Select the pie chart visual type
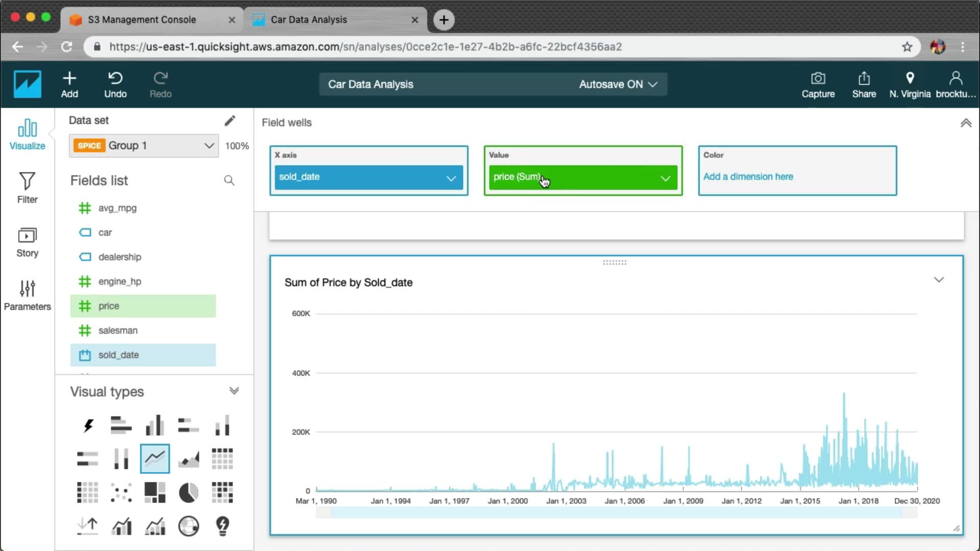The image size is (980, 551). pyautogui.click(x=188, y=492)
